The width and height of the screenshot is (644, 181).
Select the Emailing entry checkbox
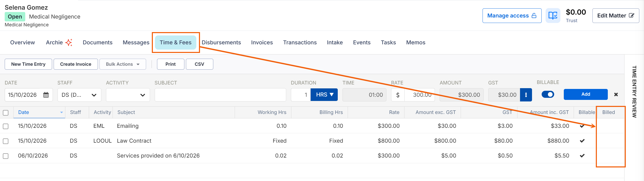pos(5,126)
